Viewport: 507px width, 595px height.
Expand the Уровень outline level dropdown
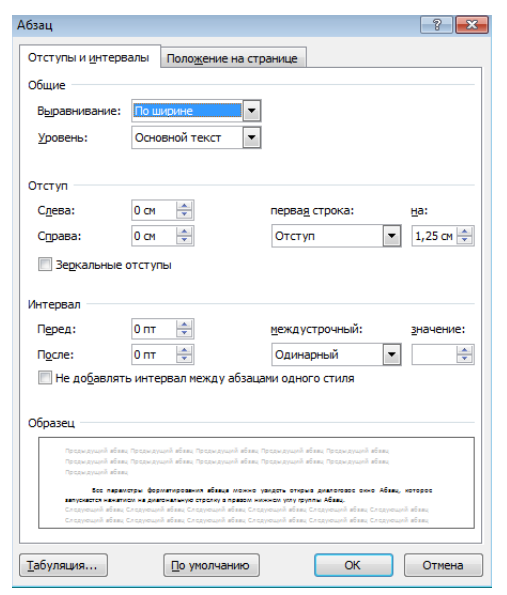(252, 137)
